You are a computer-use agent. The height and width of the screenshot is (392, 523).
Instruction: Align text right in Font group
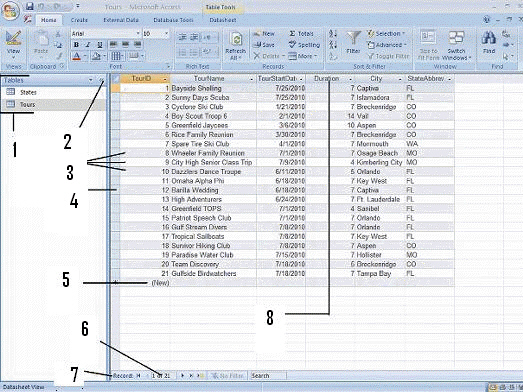coord(137,44)
